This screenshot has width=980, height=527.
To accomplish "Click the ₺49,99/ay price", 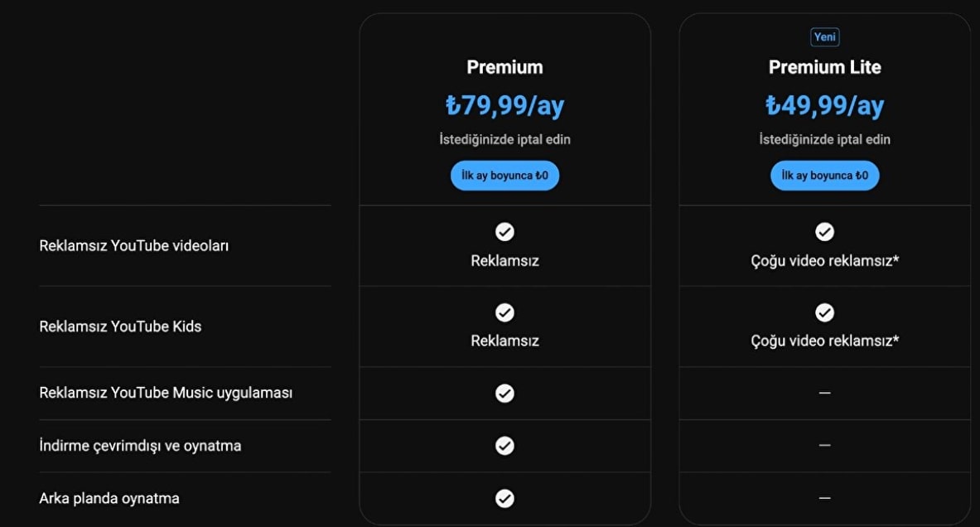I will click(x=824, y=106).
